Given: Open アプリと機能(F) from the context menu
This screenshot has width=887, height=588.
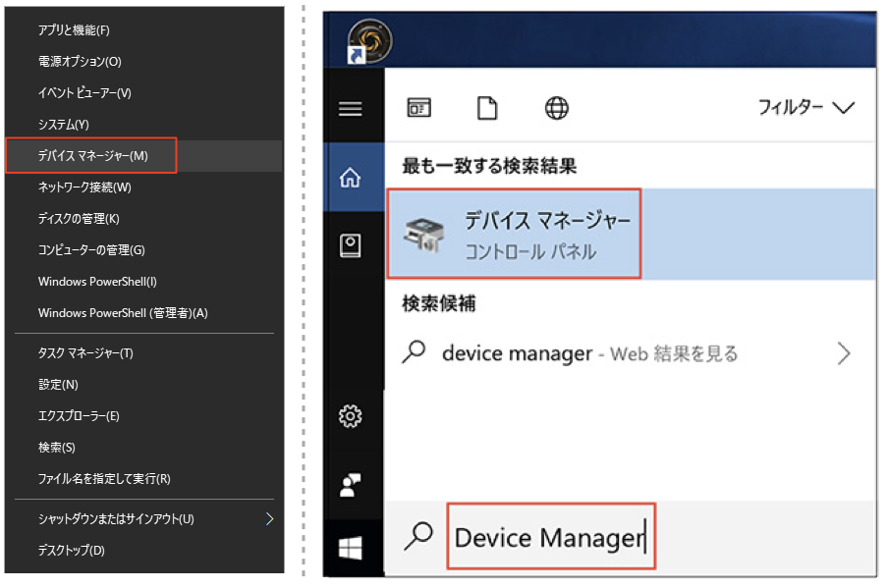Looking at the screenshot, I should click(143, 30).
